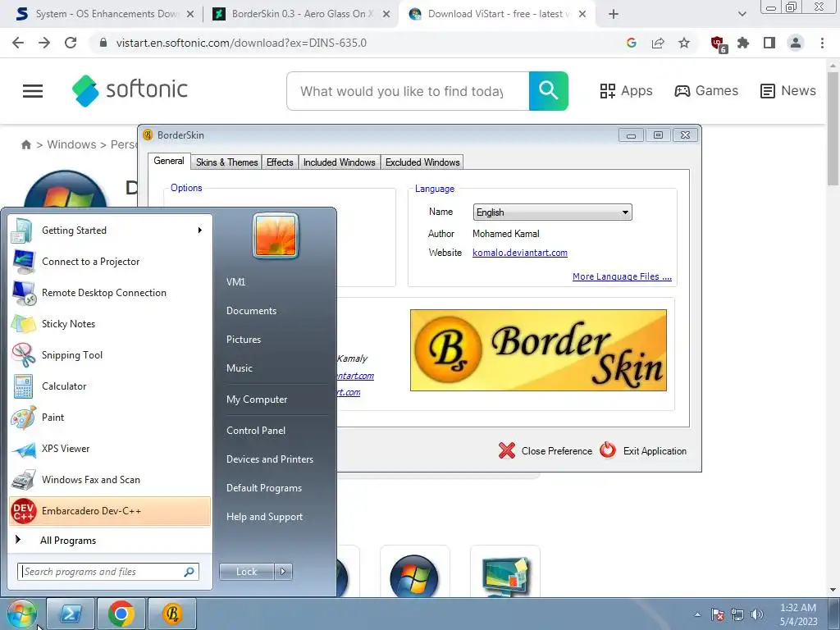Open Chrome tab search dropdown
The height and width of the screenshot is (630, 840).
pos(742,14)
